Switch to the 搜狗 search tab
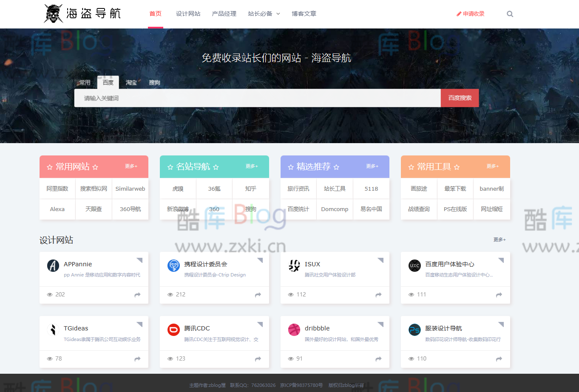The width and height of the screenshot is (579, 392). [x=154, y=82]
